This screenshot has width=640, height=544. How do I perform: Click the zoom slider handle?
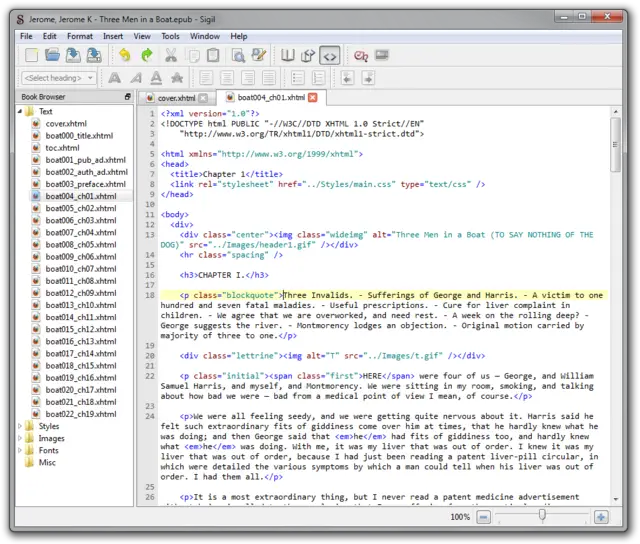click(542, 517)
